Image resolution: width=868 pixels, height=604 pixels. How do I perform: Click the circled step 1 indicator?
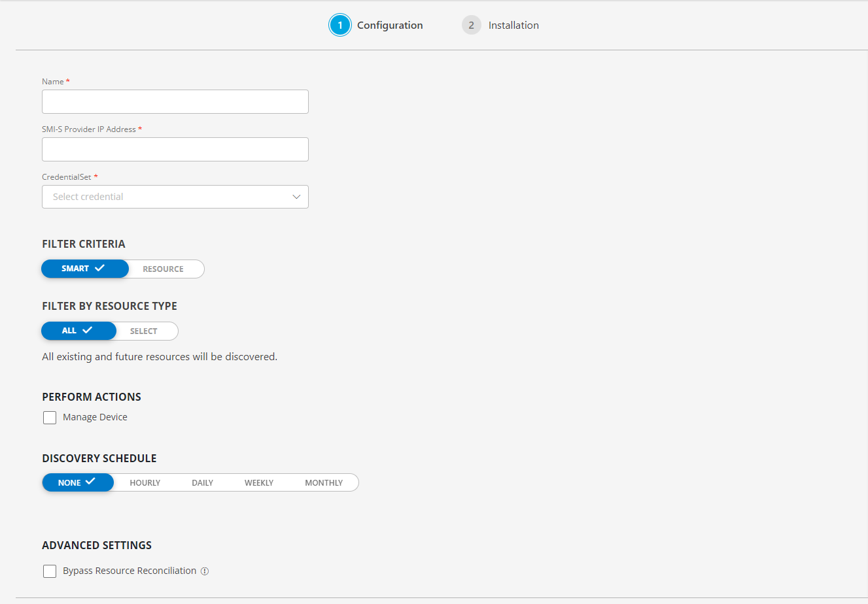tap(340, 24)
